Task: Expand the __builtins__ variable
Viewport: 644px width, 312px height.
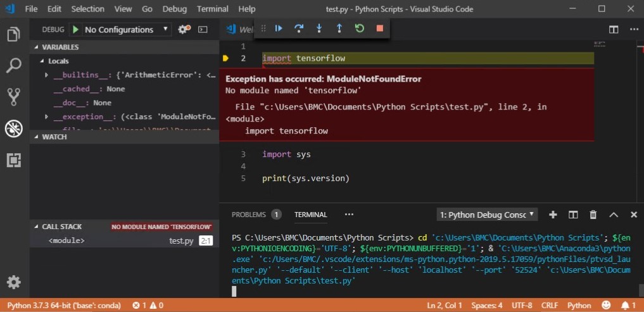Action: 46,75
